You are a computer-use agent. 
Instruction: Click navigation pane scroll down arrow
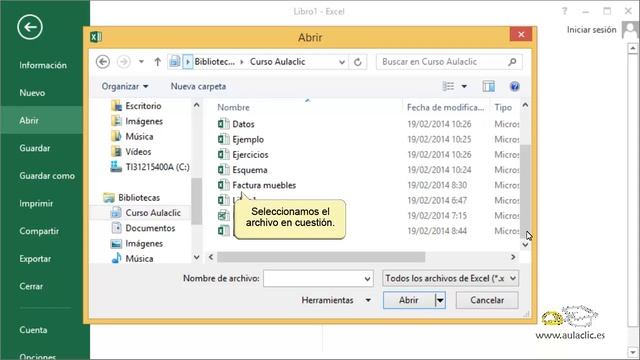pyautogui.click(x=196, y=257)
